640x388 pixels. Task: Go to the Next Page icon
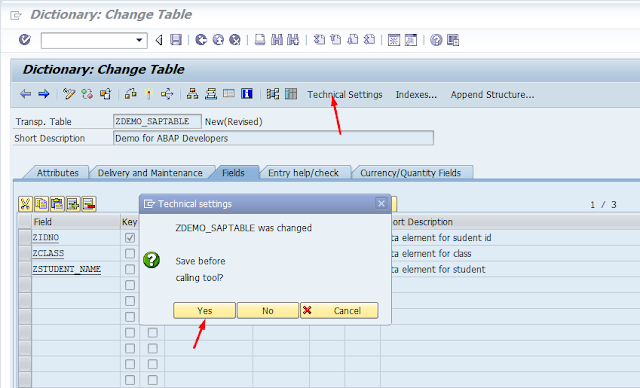[x=352, y=40]
